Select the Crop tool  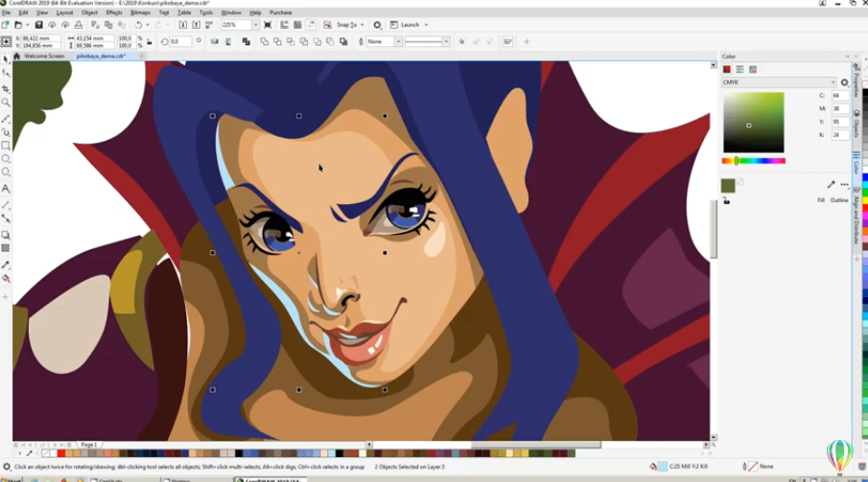point(6,88)
